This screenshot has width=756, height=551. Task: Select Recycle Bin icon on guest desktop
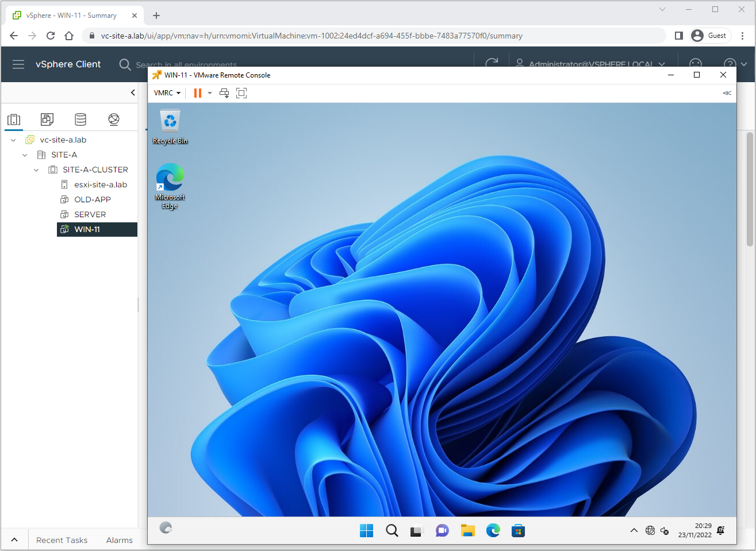(170, 126)
